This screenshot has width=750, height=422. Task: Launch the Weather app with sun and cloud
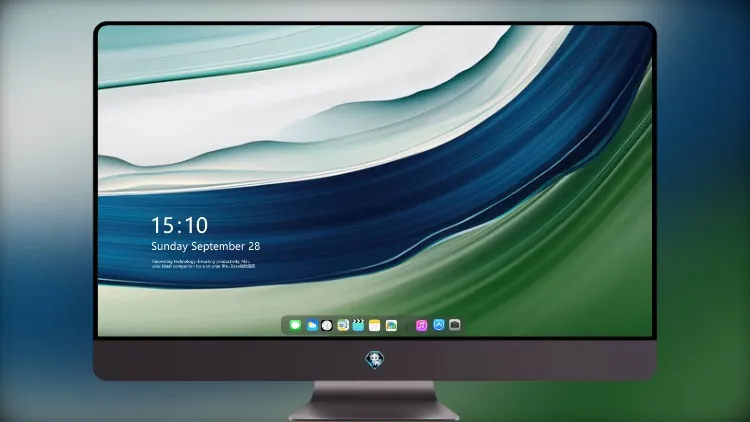pos(311,325)
